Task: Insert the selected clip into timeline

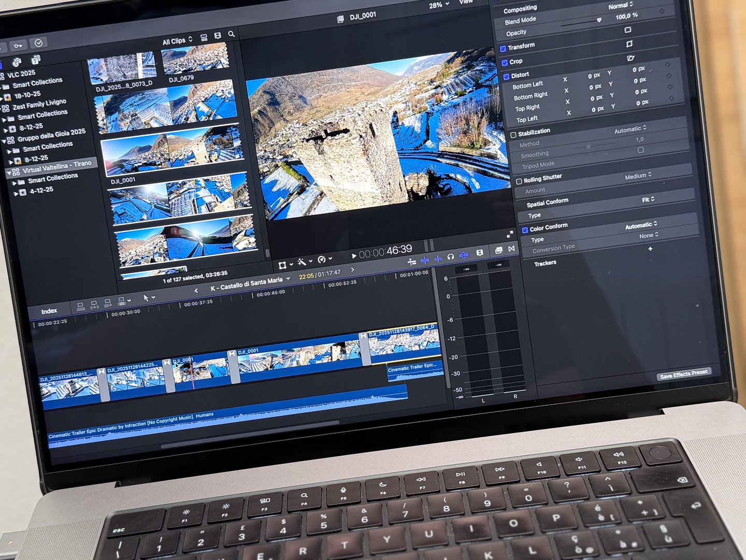Action: 94,305
